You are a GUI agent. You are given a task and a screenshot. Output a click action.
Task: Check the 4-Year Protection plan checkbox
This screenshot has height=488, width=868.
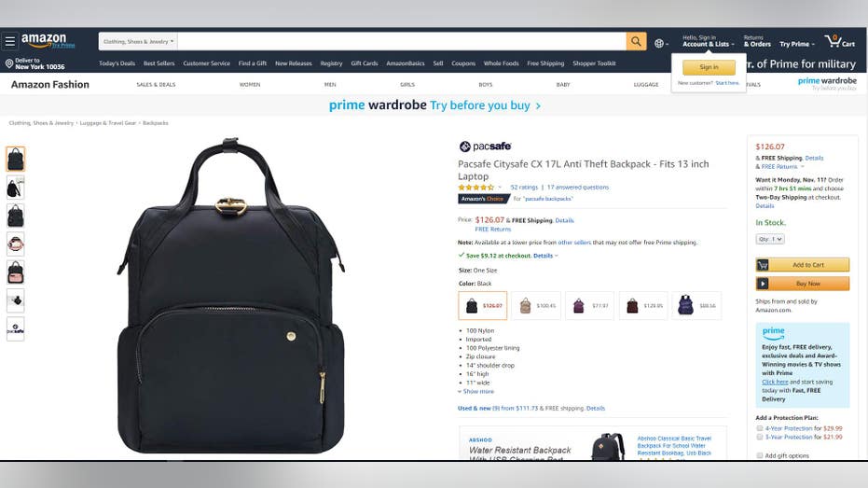[760, 428]
